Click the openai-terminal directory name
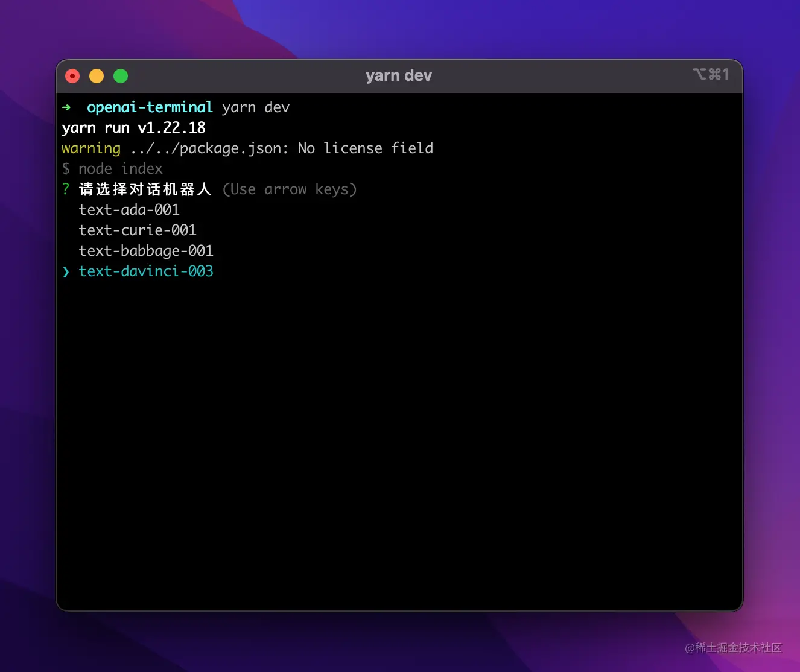The width and height of the screenshot is (800, 672). click(150, 107)
